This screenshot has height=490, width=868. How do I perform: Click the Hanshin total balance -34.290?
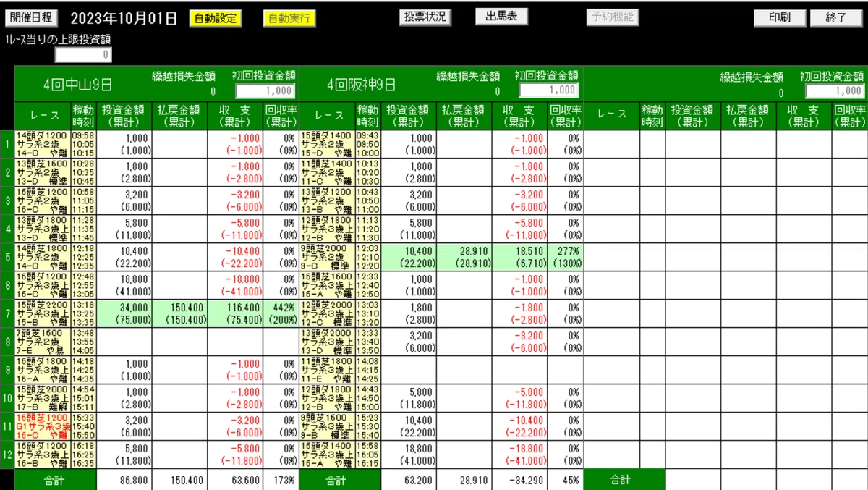(x=520, y=481)
